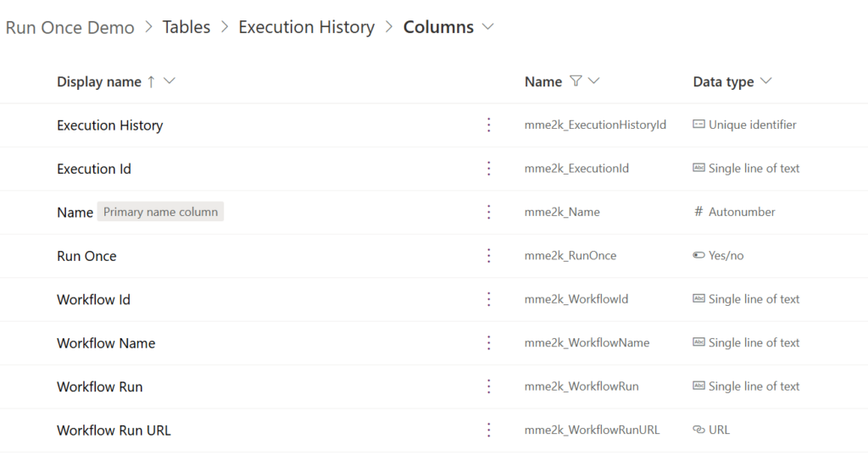Open more options for Execution History row

coord(489,125)
